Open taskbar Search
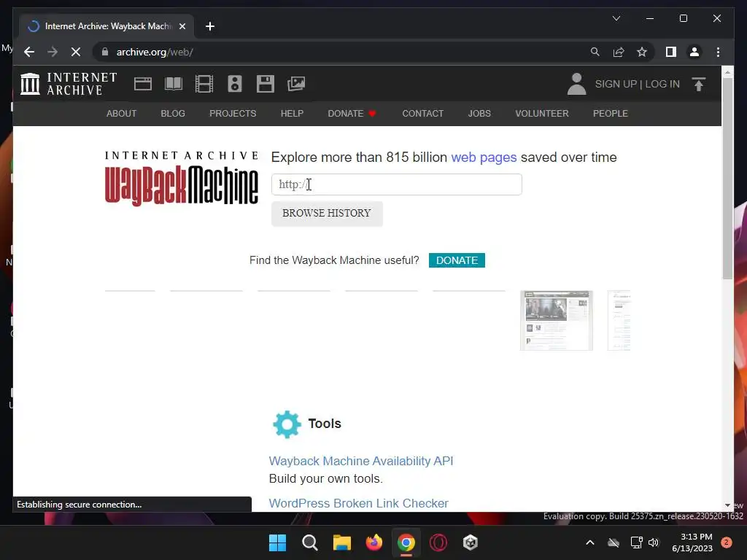Image resolution: width=747 pixels, height=560 pixels. 309,542
